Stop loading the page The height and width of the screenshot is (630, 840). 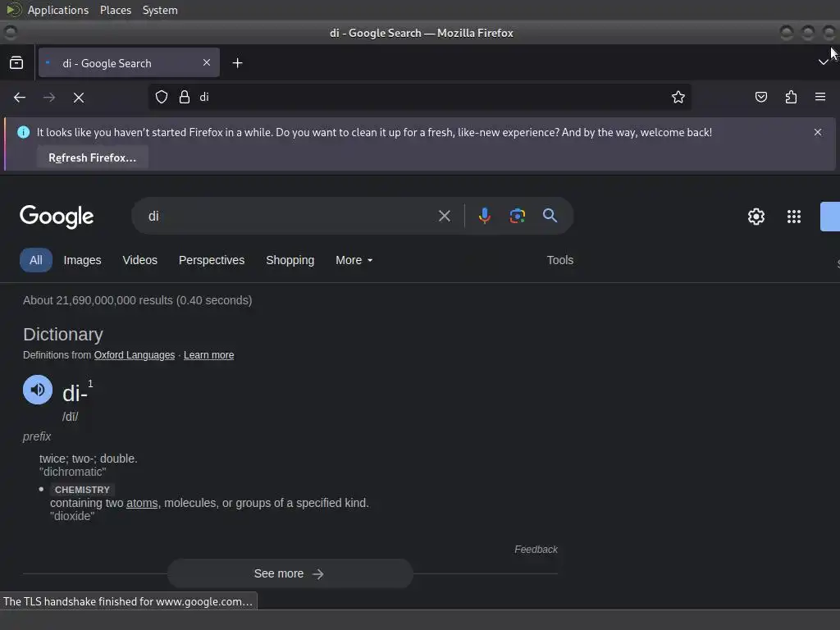(x=79, y=98)
